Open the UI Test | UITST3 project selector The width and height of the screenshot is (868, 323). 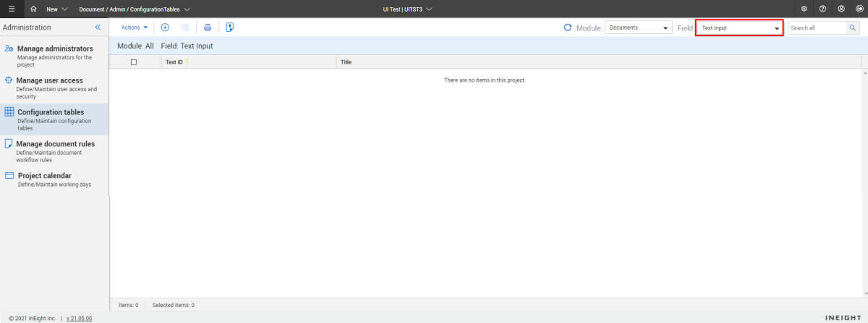408,9
